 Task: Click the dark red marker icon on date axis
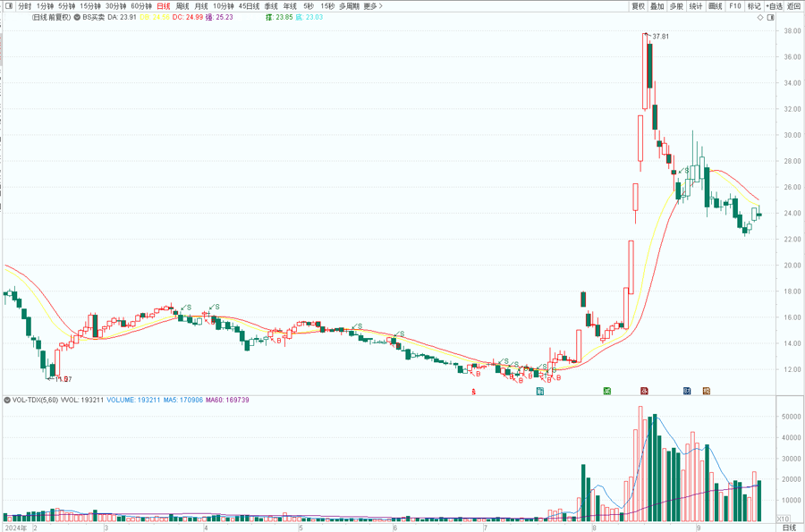644,391
